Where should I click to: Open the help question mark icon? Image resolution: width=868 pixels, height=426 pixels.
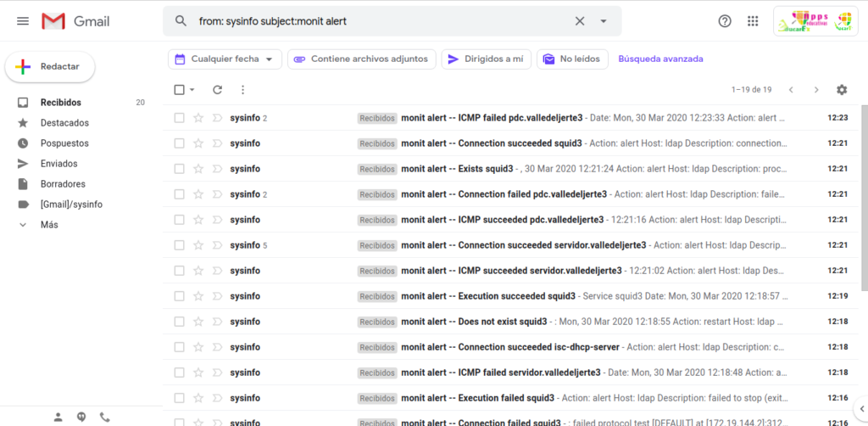[x=725, y=21]
